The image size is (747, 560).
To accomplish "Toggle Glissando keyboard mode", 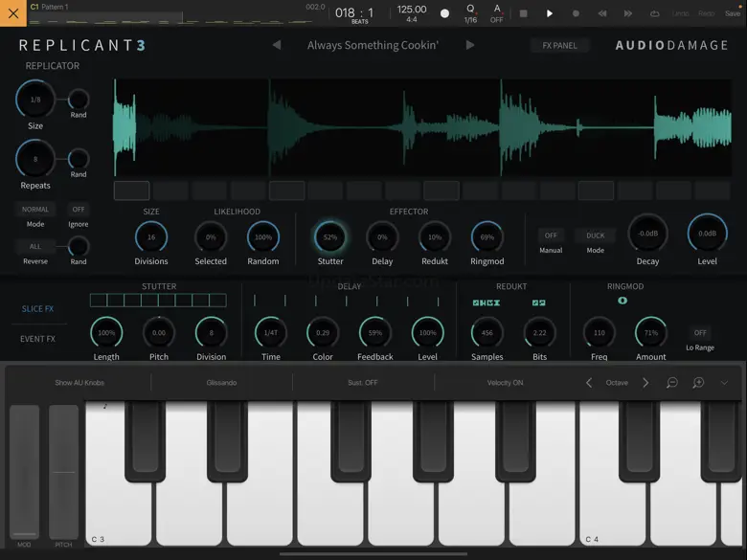I will coord(221,382).
